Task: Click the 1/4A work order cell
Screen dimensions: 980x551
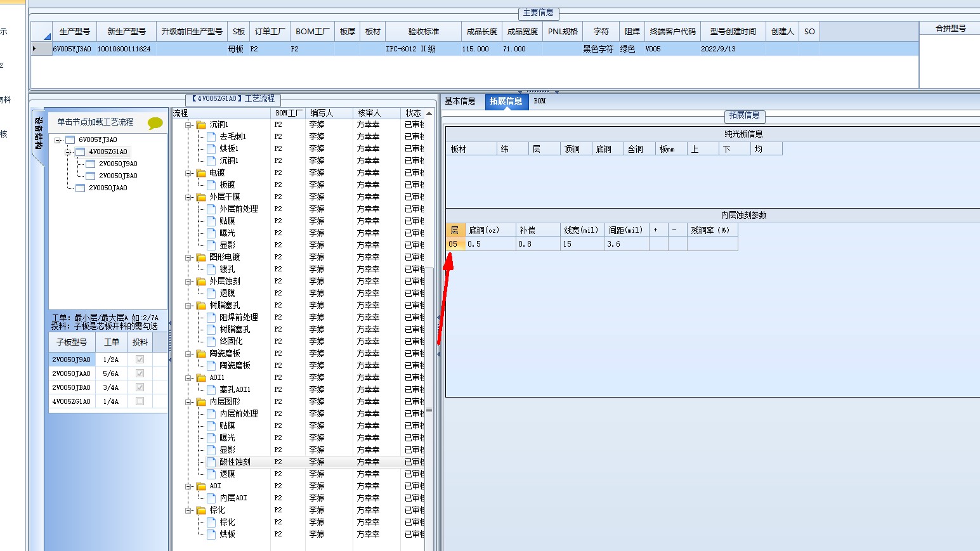Action: (111, 401)
